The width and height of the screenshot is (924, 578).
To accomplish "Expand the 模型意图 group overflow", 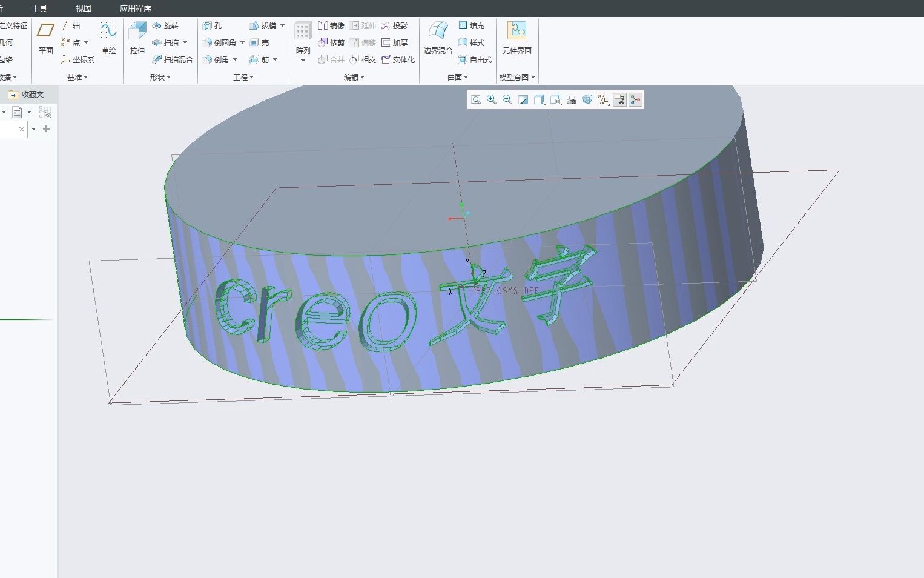I will tap(517, 77).
